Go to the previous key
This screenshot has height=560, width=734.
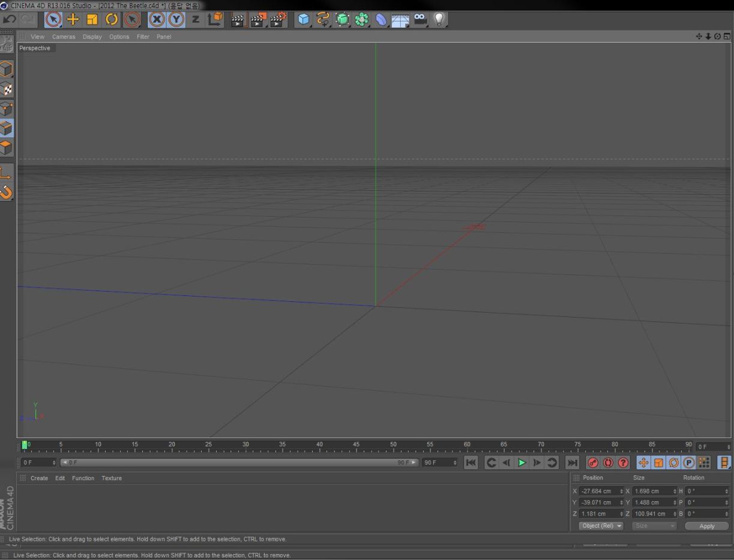pyautogui.click(x=491, y=463)
